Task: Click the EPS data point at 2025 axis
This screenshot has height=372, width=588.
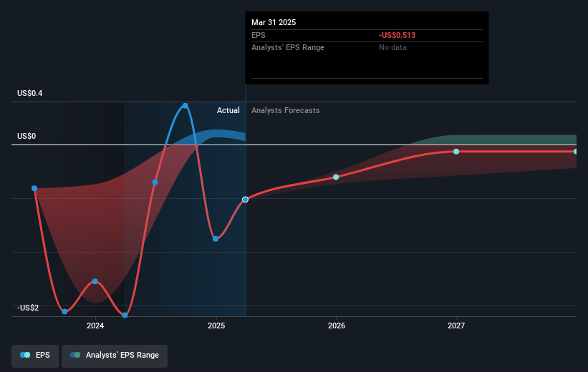Action: [216, 239]
